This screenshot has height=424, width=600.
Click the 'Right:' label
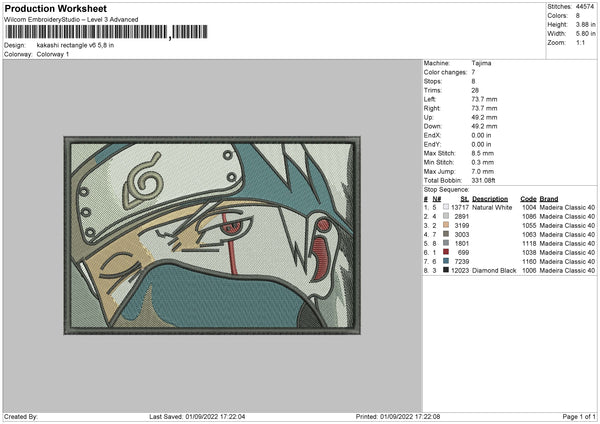click(432, 108)
